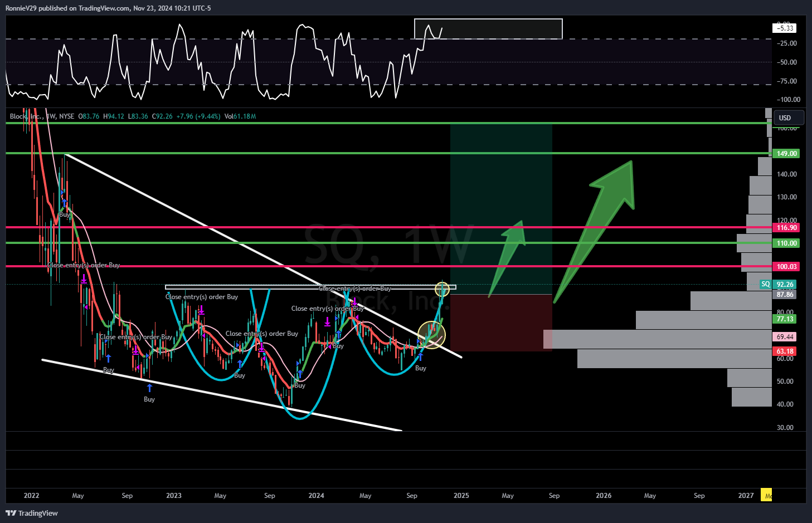Click the -100.00 oscillator axis label

(x=789, y=100)
